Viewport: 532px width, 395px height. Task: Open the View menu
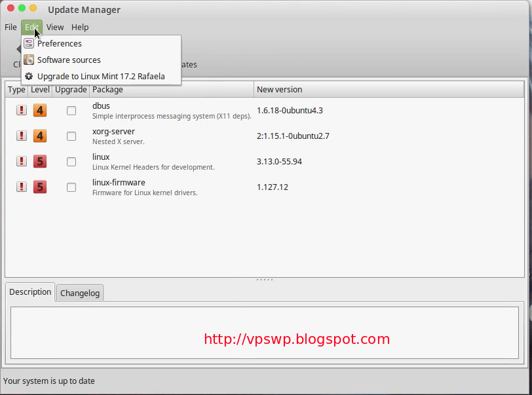[55, 27]
